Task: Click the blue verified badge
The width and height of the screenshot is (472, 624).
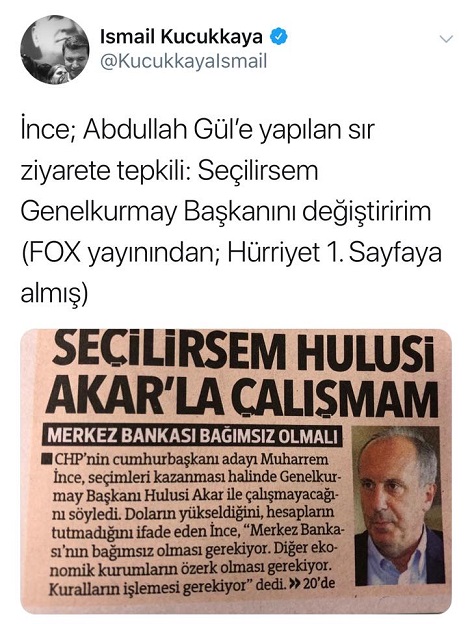Action: [279, 37]
